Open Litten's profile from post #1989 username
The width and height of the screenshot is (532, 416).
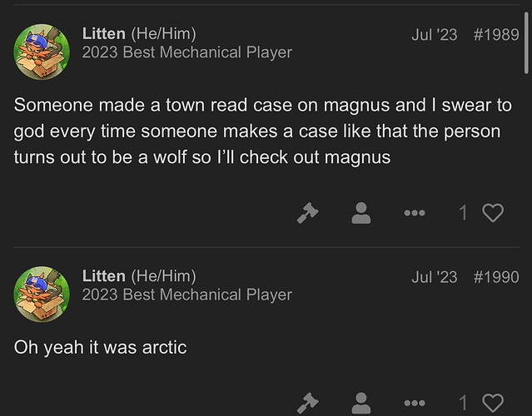click(104, 34)
